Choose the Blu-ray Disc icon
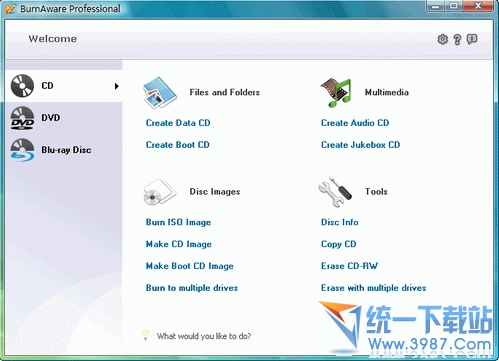 tap(22, 150)
